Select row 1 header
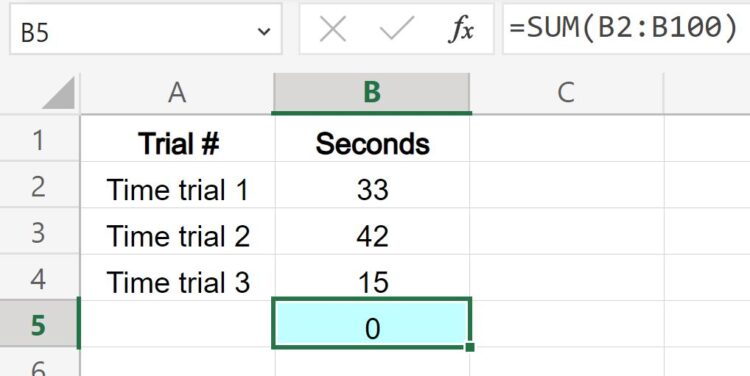 click(40, 138)
